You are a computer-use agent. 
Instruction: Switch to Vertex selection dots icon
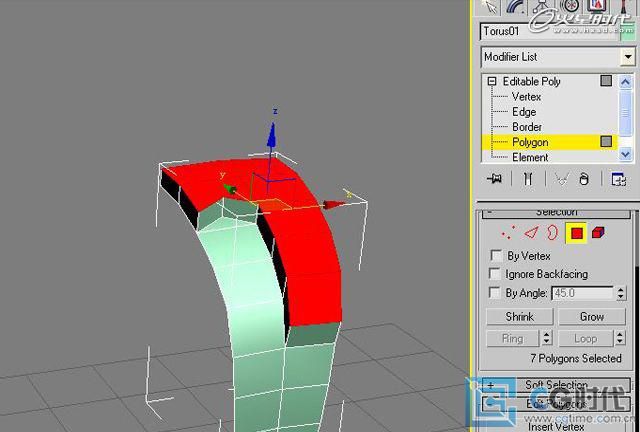tap(508, 233)
